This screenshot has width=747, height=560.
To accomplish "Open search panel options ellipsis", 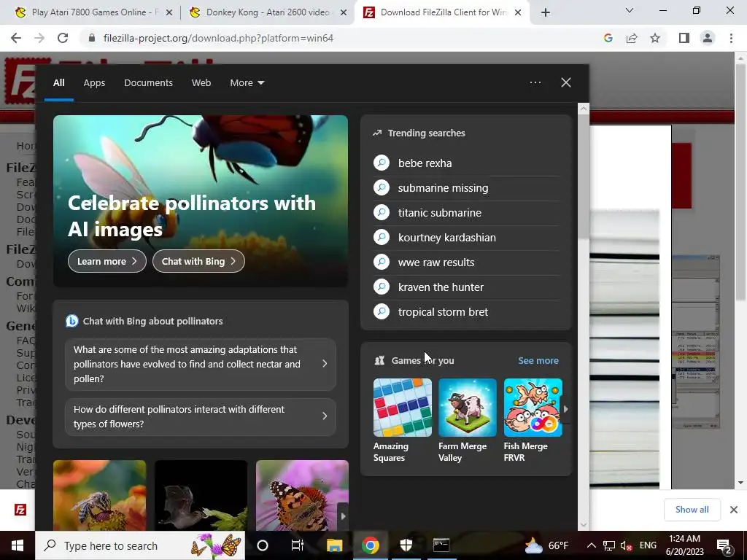I will coord(535,82).
